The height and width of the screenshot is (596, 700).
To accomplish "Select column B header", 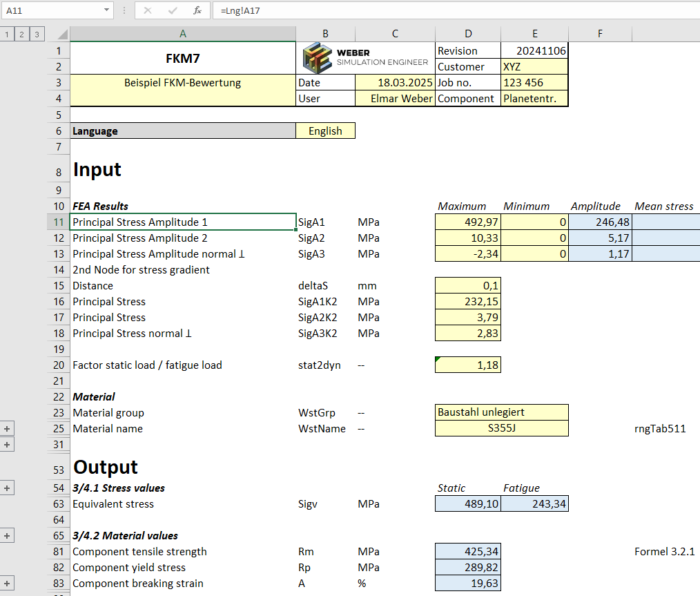I will pyautogui.click(x=325, y=34).
